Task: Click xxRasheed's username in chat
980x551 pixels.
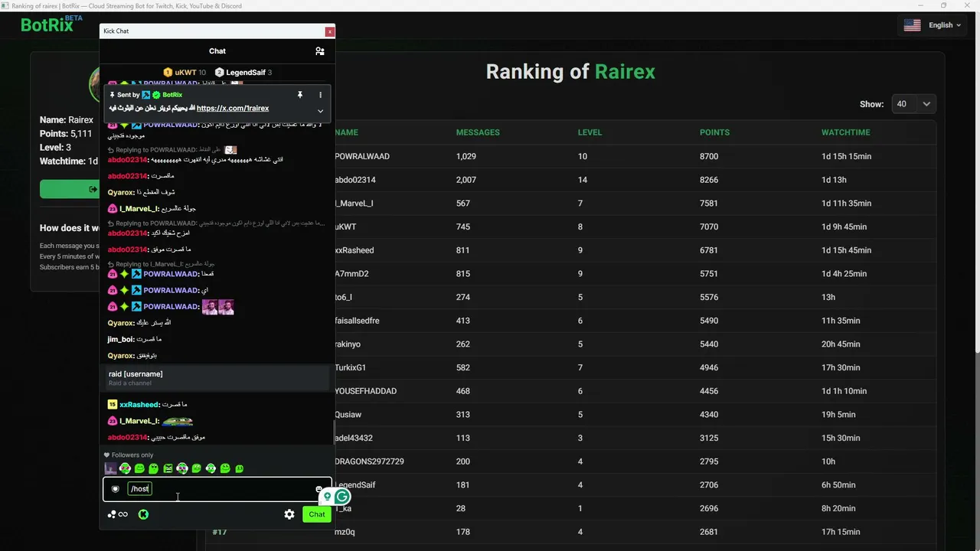Action: tap(139, 405)
